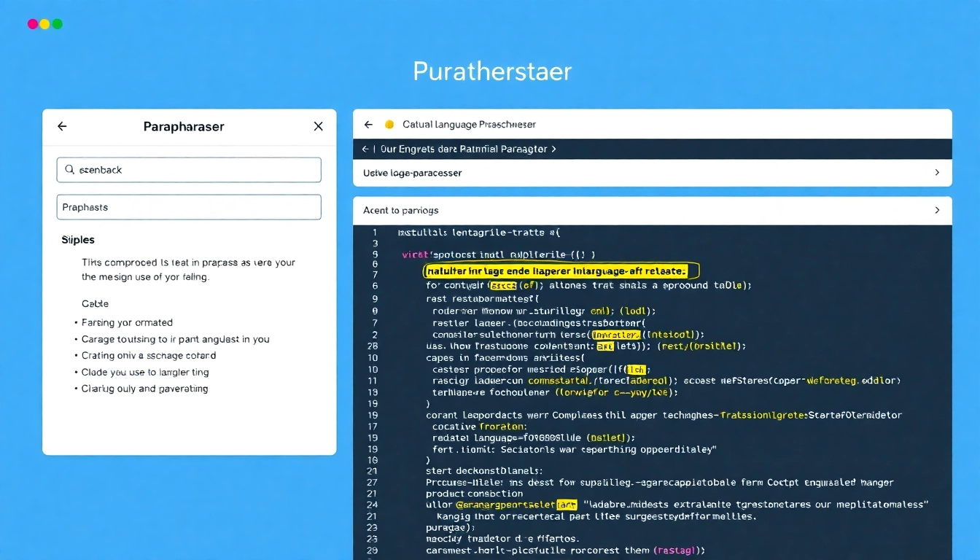This screenshot has height=560, width=980.
Task: Click left arrow in dark breadcrumb bar
Action: coord(365,149)
